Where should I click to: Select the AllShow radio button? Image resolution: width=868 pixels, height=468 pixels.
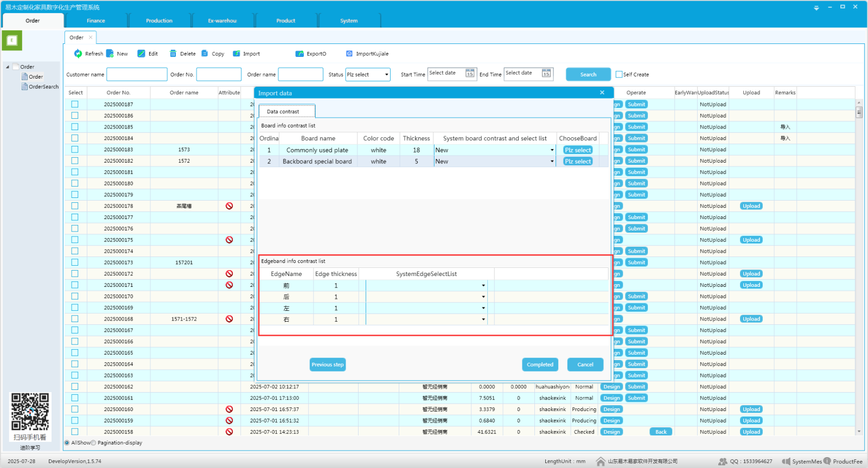67,443
